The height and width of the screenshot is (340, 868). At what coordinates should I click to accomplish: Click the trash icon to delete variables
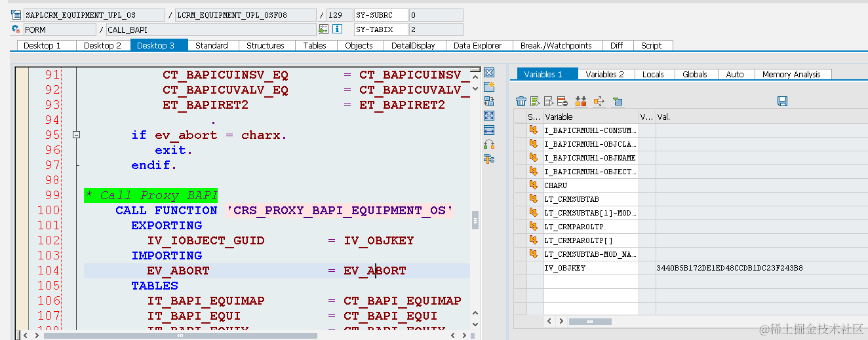point(521,101)
